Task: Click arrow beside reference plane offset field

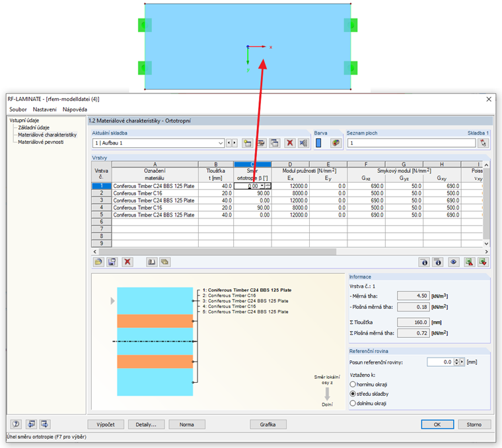Action: 462,362
